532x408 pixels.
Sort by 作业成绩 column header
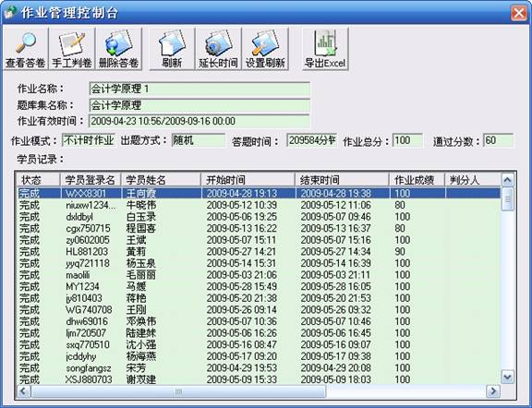(417, 180)
